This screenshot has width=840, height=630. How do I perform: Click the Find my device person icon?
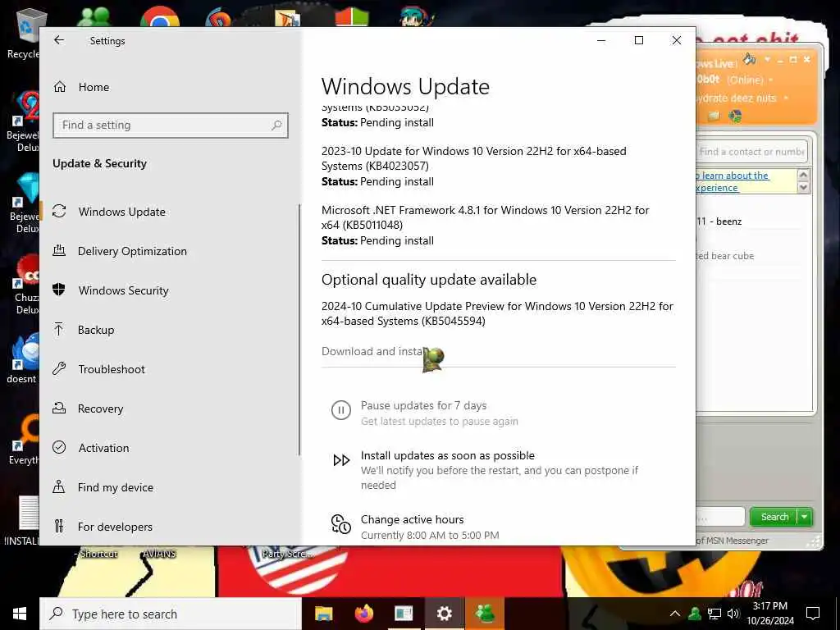tap(59, 486)
